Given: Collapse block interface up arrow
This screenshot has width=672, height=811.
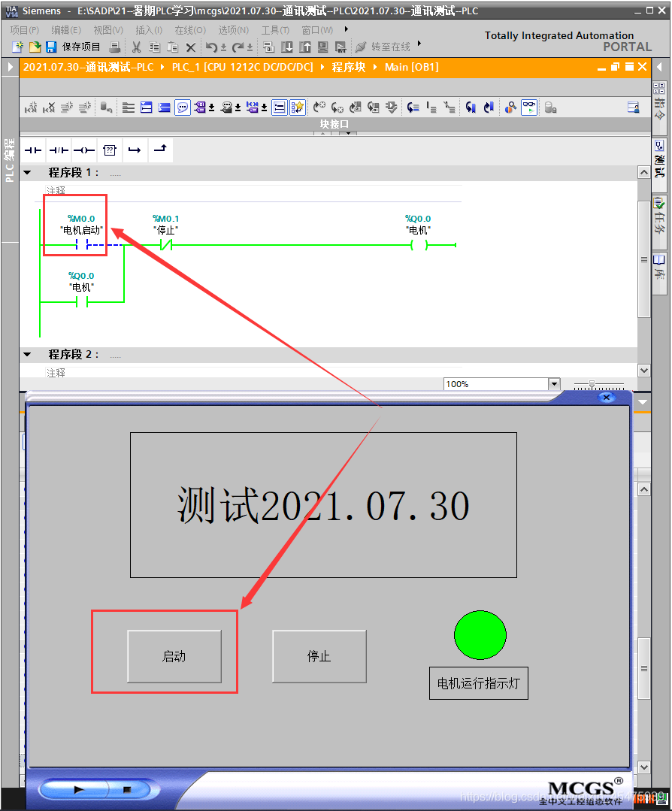Looking at the screenshot, I should coord(322,134).
